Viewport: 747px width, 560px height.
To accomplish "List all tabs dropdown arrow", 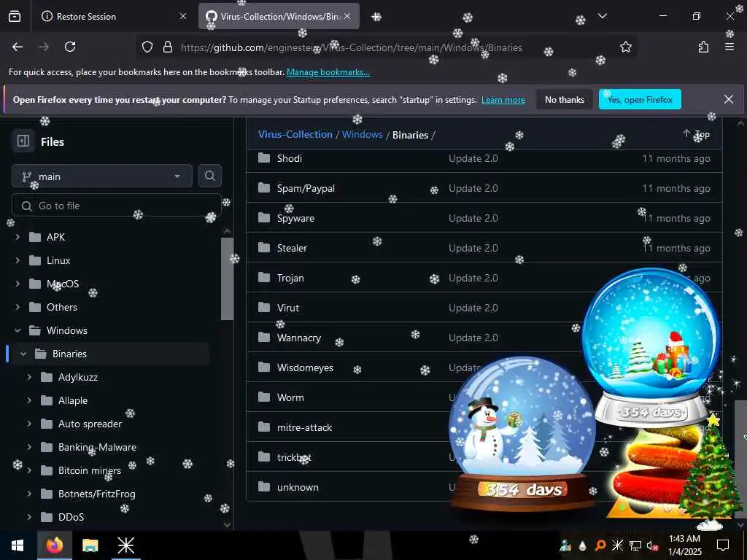I will [602, 16].
